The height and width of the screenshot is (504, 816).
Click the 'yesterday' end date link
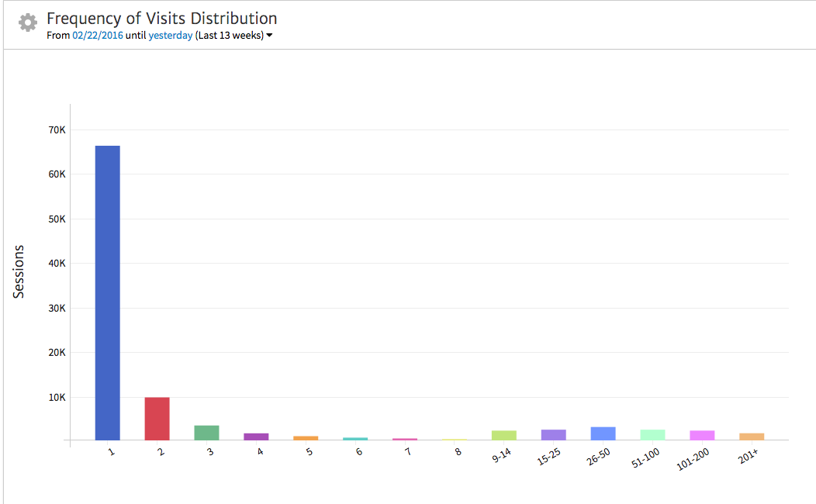pyautogui.click(x=170, y=36)
